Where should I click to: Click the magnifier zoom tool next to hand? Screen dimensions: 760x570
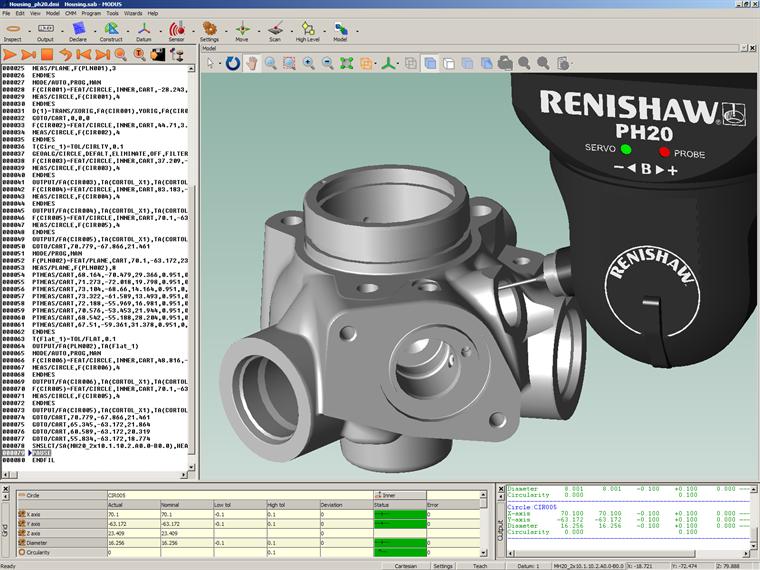[x=270, y=63]
